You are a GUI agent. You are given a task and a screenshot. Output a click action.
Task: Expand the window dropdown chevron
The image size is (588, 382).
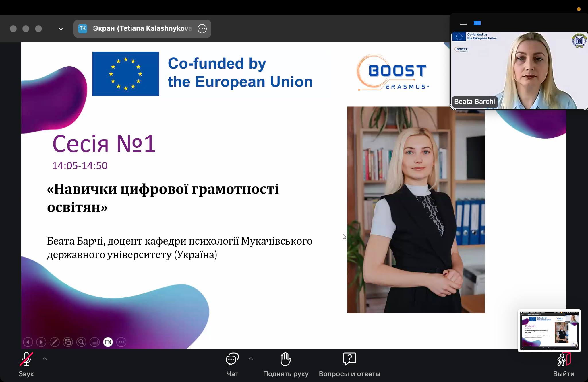click(x=61, y=29)
